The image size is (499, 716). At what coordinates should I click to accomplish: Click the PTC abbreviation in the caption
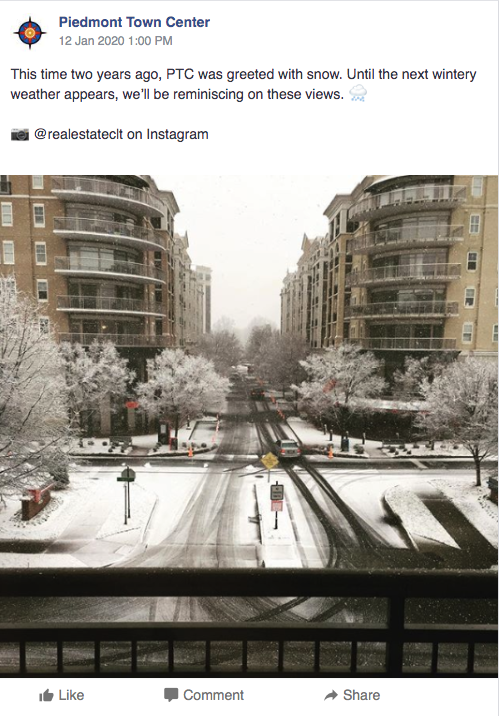click(180, 74)
